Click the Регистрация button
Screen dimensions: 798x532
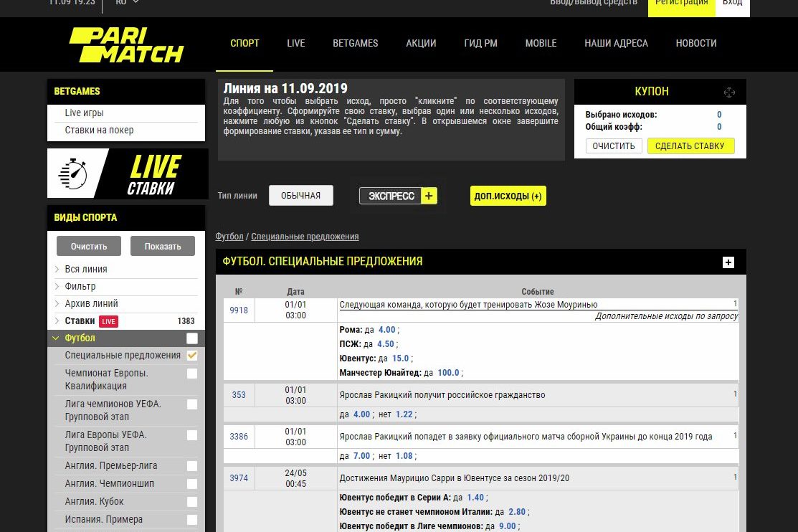tap(681, 4)
